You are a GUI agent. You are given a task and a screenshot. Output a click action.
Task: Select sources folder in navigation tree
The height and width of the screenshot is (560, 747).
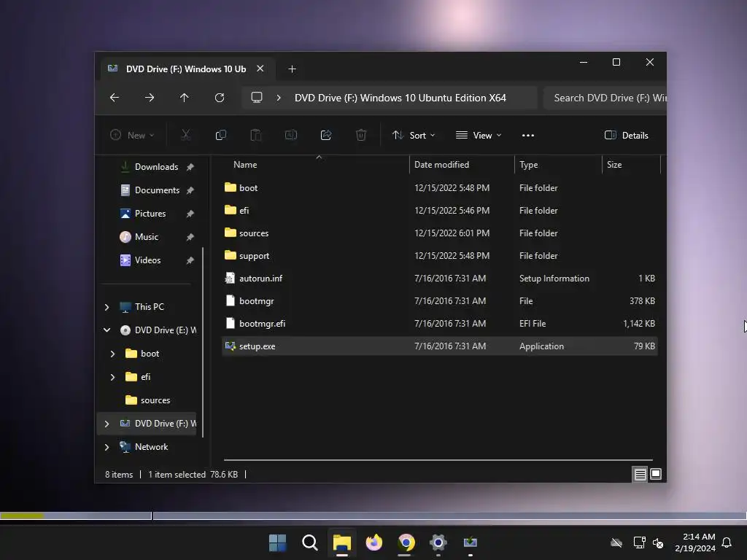pyautogui.click(x=155, y=400)
